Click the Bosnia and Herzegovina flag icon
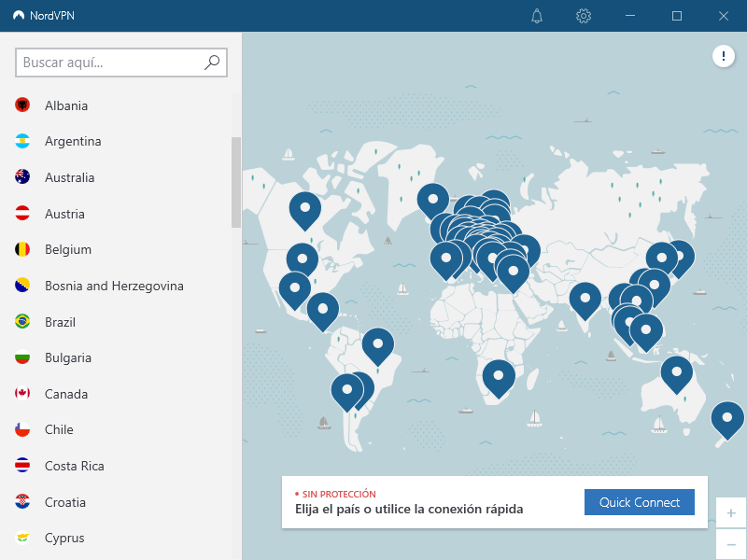The image size is (747, 560). click(22, 286)
